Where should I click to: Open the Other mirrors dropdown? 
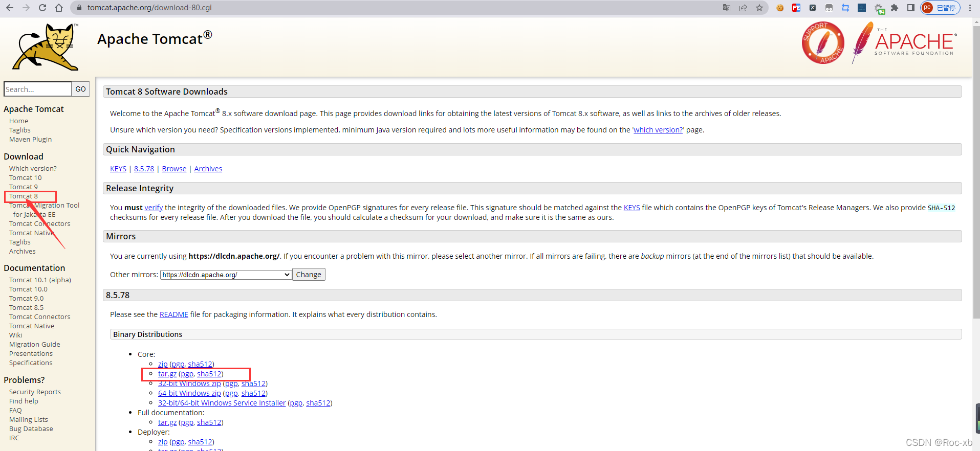click(226, 275)
